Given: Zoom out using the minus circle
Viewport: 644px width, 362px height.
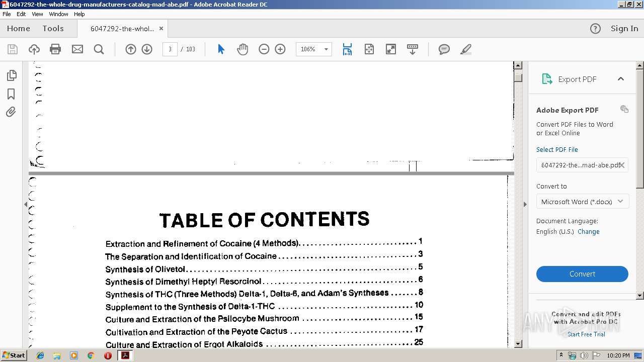Looking at the screenshot, I should (x=264, y=49).
